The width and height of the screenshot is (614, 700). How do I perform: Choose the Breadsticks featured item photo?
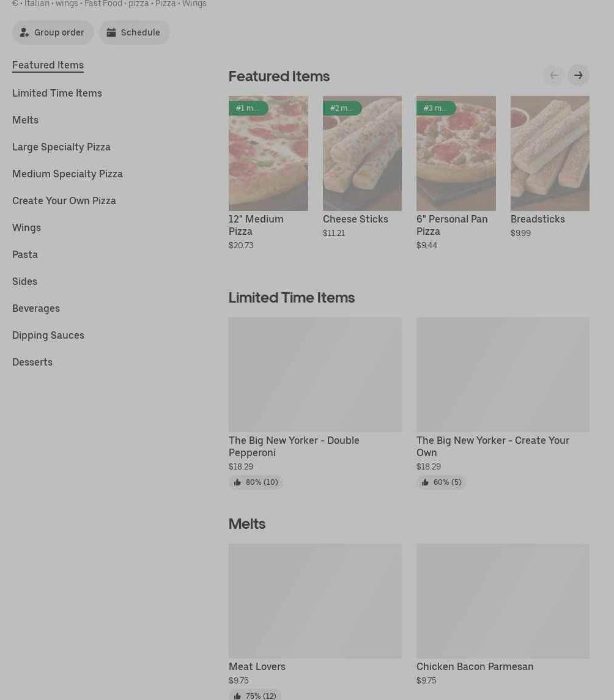[549, 159]
